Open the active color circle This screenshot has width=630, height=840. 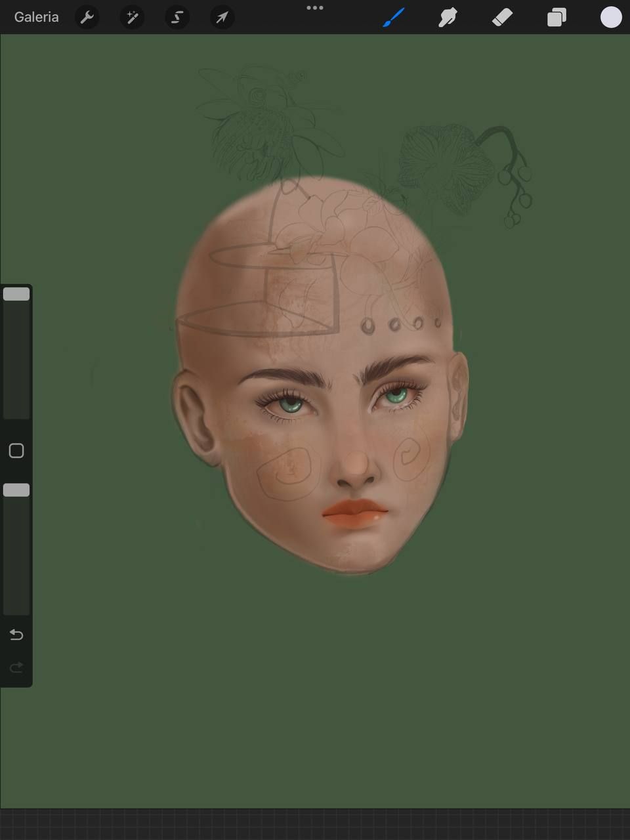click(611, 17)
